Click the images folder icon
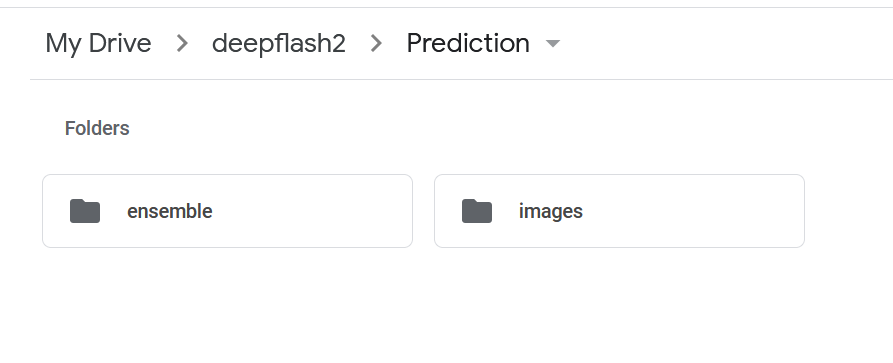The image size is (893, 363). click(477, 211)
